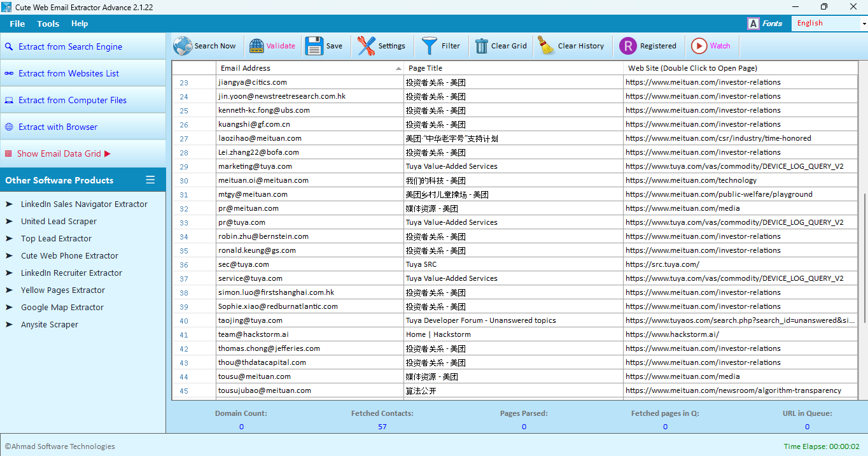The width and height of the screenshot is (868, 456).
Task: Click the hamburger icon in Other Software Products
Action: (x=150, y=180)
